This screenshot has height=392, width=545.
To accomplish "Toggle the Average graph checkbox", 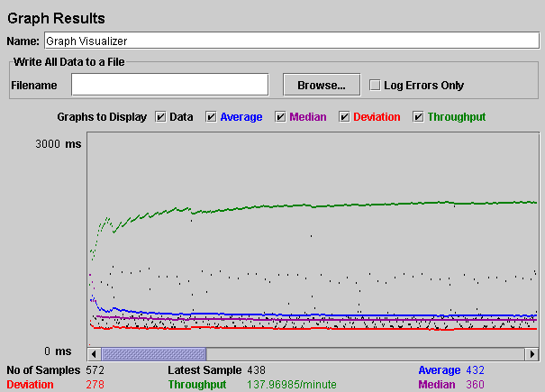I will coord(211,117).
